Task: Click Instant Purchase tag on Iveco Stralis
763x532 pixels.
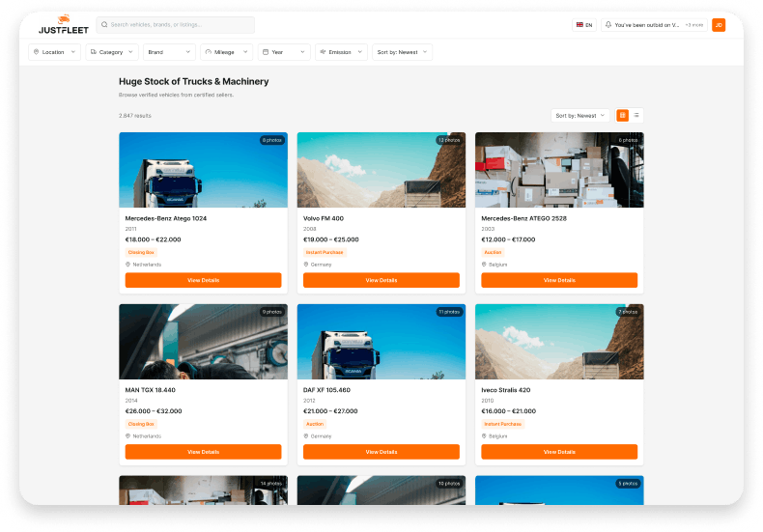Action: tap(502, 424)
